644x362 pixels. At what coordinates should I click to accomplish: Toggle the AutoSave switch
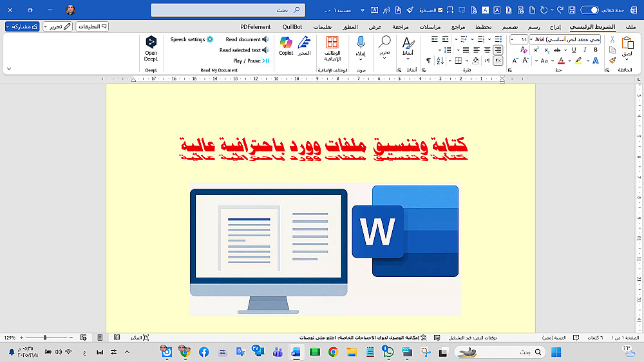tap(589, 10)
